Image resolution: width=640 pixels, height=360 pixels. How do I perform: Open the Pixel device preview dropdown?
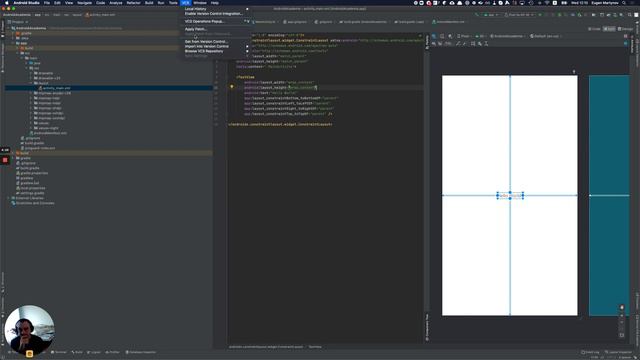tap(464, 36)
